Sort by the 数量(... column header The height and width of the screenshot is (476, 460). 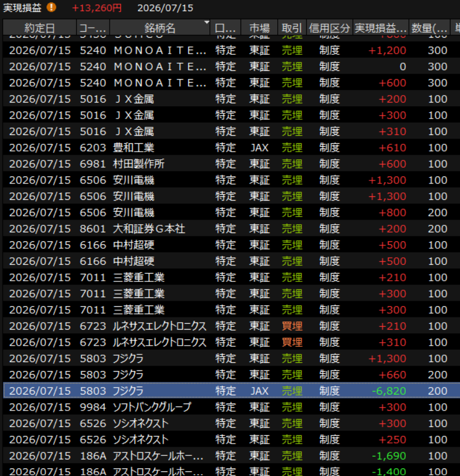pyautogui.click(x=429, y=28)
